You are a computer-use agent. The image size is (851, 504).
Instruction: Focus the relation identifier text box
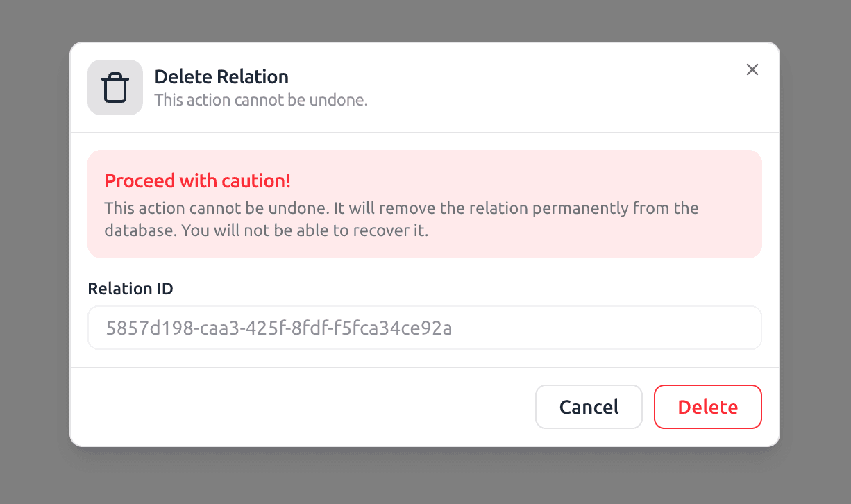(424, 327)
